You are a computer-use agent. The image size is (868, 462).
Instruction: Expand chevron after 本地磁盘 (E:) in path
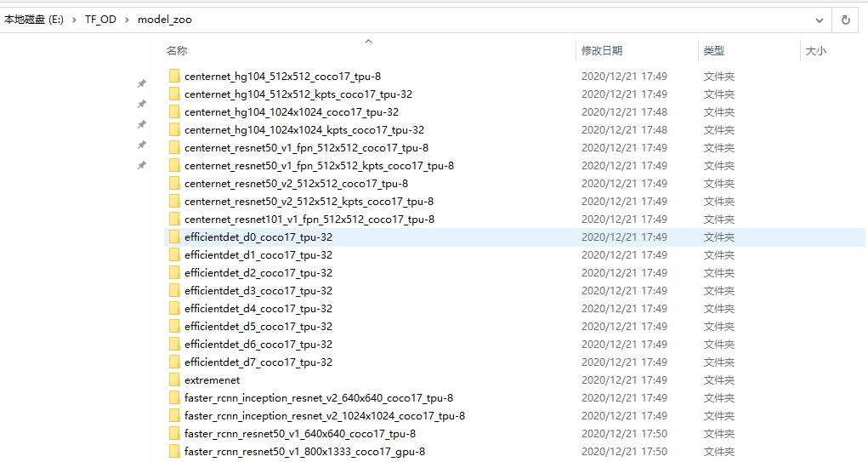pos(74,20)
